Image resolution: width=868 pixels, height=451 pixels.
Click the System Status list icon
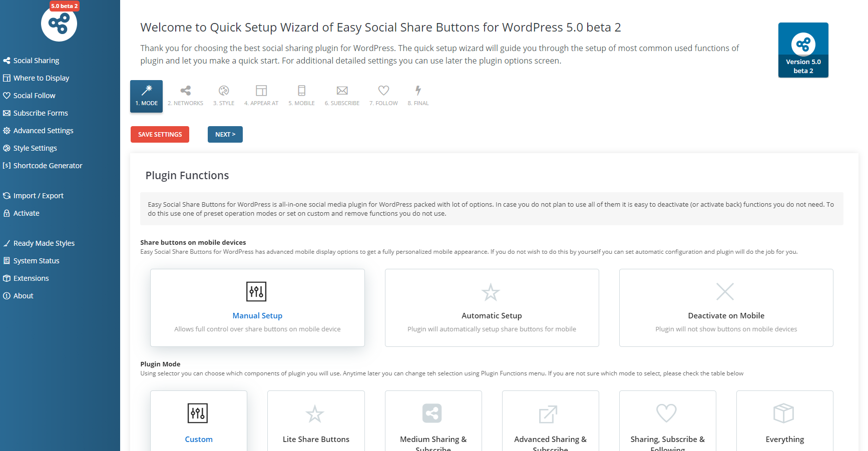click(x=7, y=261)
